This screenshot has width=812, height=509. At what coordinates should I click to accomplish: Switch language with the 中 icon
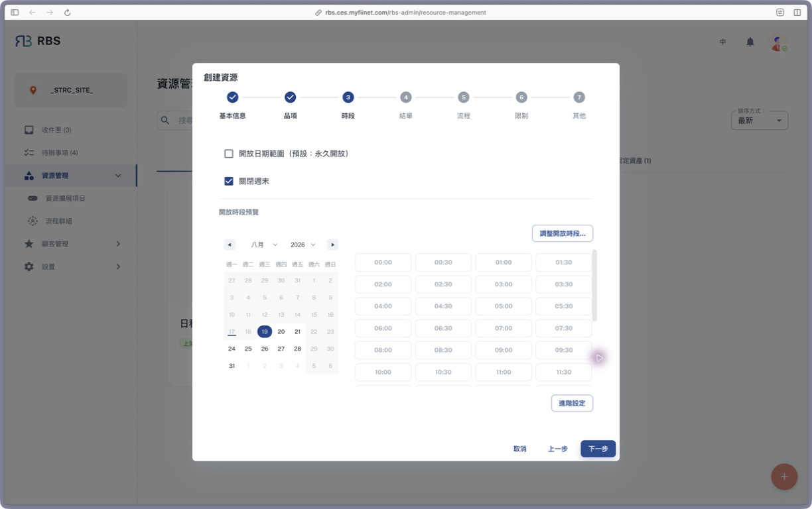[722, 42]
